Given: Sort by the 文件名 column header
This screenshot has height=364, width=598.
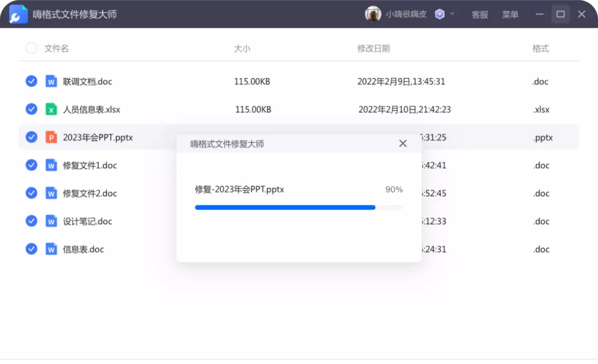Looking at the screenshot, I should [56, 49].
